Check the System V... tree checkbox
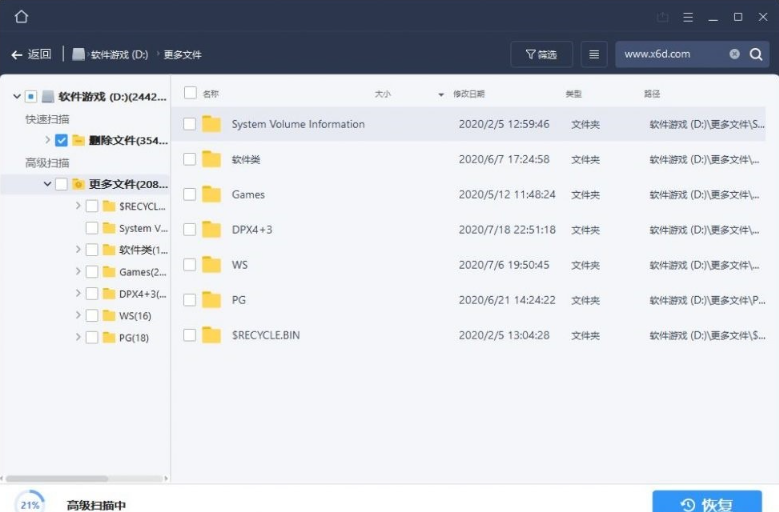This screenshot has width=779, height=512. 92,228
